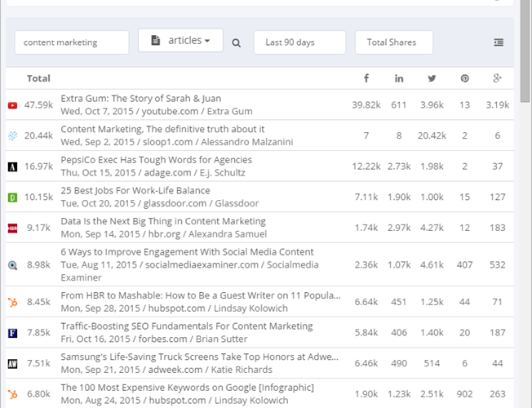The width and height of the screenshot is (532, 408).
Task: Click the content marketing search field
Action: click(72, 42)
